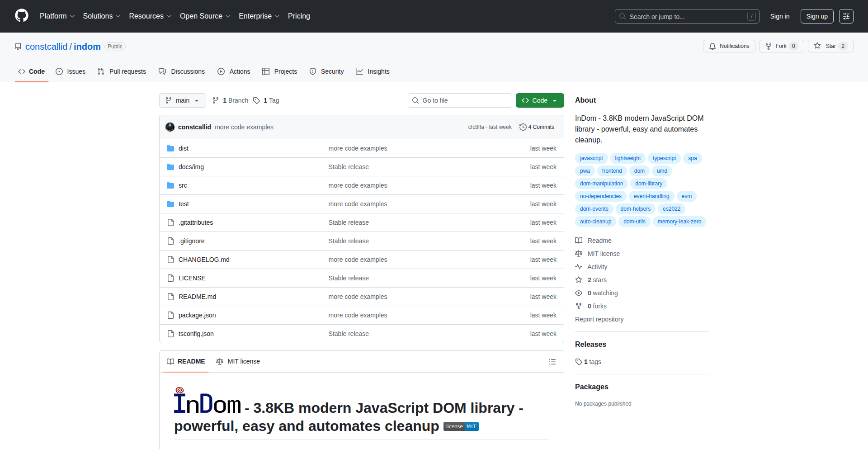Click the tag icon for 1 Tag

click(256, 100)
